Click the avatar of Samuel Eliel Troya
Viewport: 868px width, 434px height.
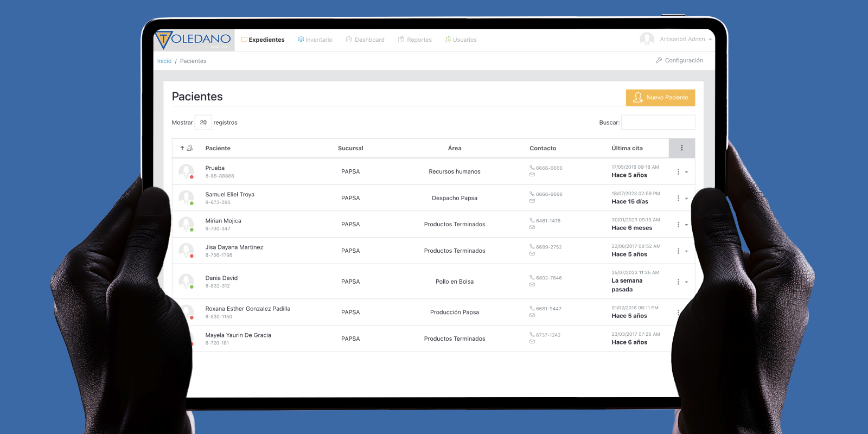[x=187, y=198]
